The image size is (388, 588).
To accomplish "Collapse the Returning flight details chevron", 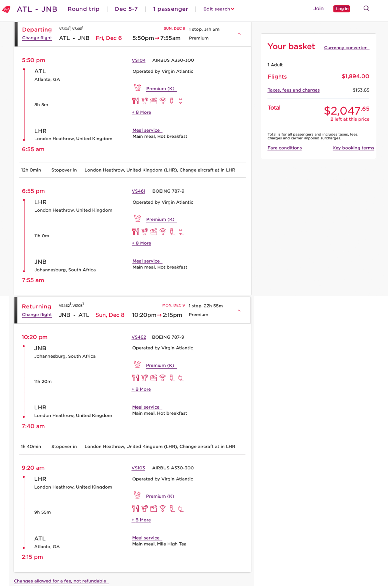I will pos(239,311).
